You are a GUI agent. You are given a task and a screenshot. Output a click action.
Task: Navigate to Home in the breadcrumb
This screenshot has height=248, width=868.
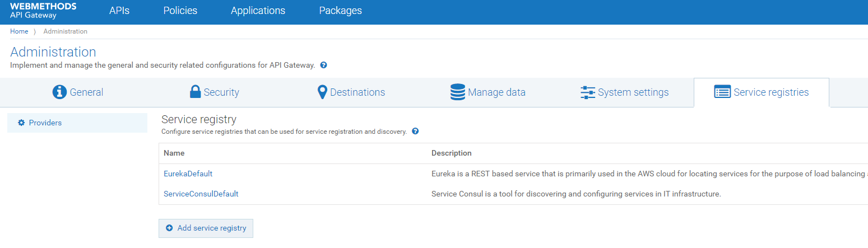(x=19, y=31)
